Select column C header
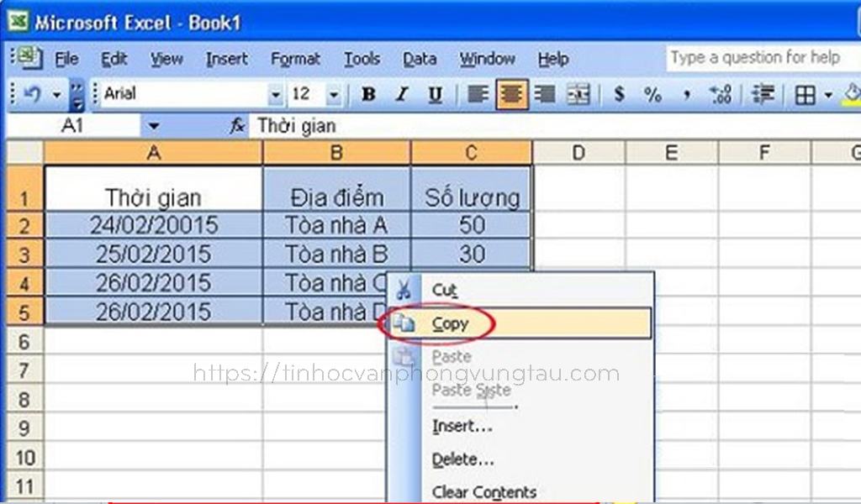 click(471, 152)
